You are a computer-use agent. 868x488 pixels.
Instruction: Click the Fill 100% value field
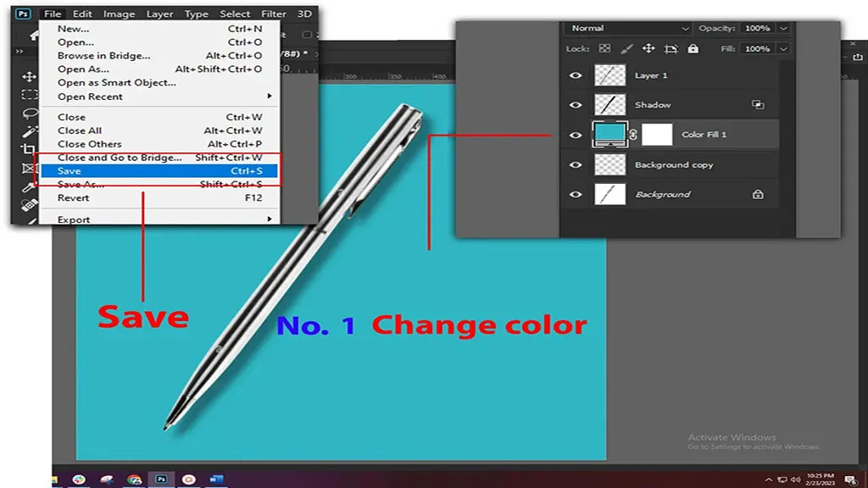757,48
